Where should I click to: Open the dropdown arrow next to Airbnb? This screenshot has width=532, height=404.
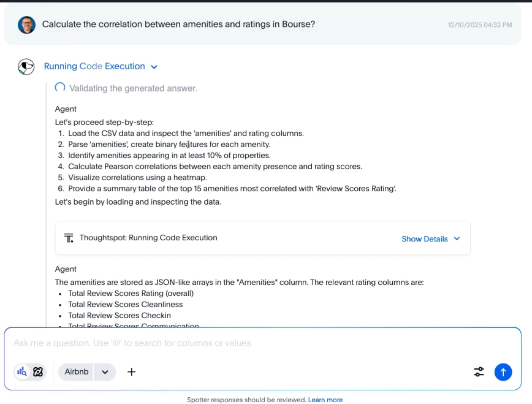click(105, 372)
